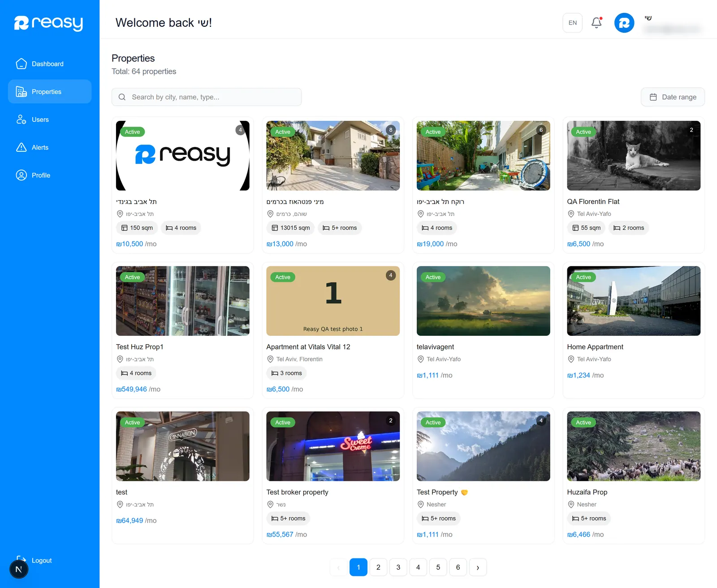717x588 pixels.
Task: Go to page 3
Action: pyautogui.click(x=398, y=567)
